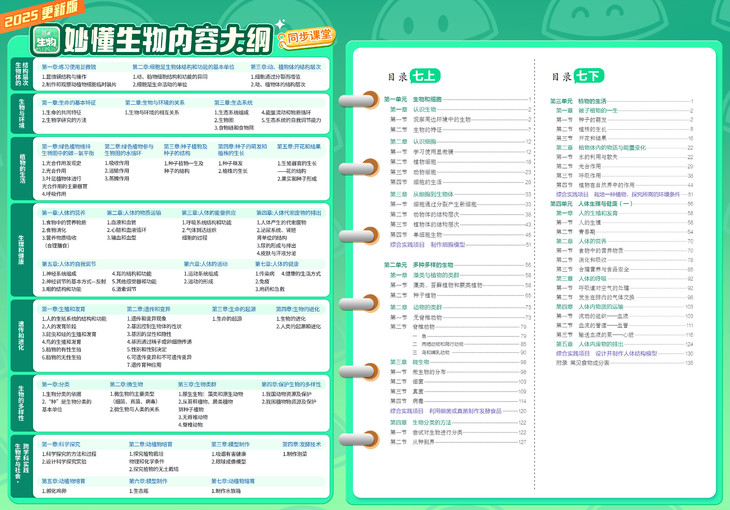The width and height of the screenshot is (730, 510).
Task: Open 第三章 人体的呼吸 entry
Action: click(x=624, y=279)
